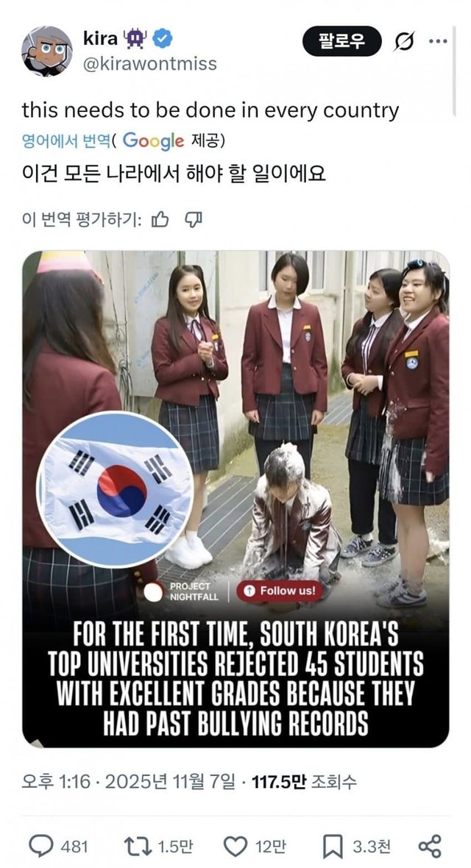Share the post with share icon
The height and width of the screenshot is (868, 471).
point(430,847)
